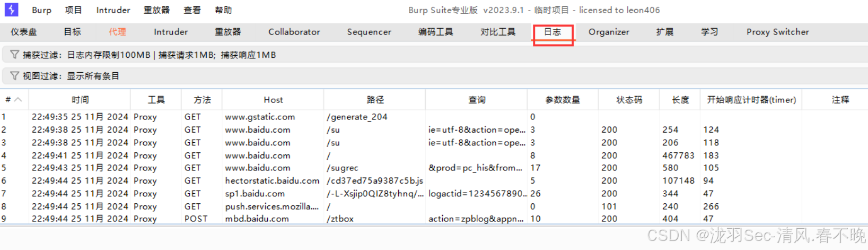This screenshot has width=868, height=250.
Task: Sort by the 查询 column header
Action: (477, 100)
